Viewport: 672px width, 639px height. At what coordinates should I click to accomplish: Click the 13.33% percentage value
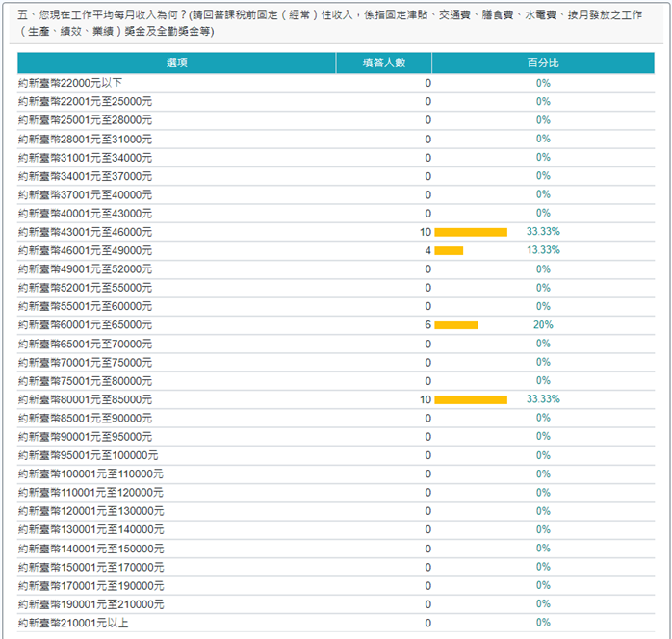(543, 250)
